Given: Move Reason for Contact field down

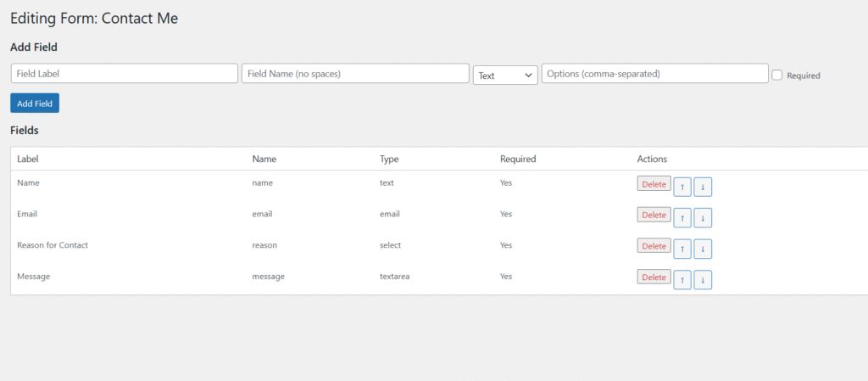Looking at the screenshot, I should (703, 249).
